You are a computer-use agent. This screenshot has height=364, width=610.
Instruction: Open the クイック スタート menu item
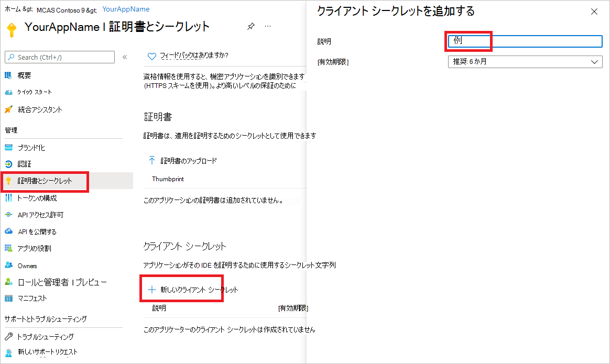click(x=35, y=92)
